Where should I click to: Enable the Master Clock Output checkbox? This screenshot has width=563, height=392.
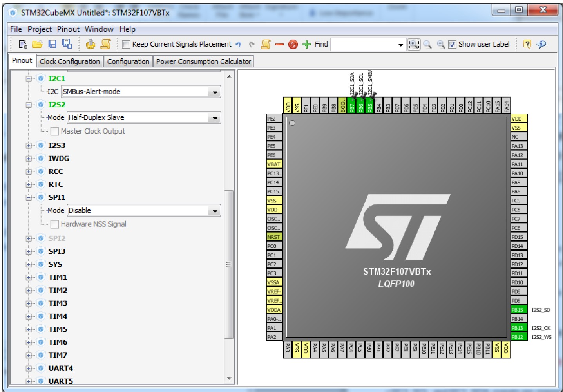tap(55, 131)
